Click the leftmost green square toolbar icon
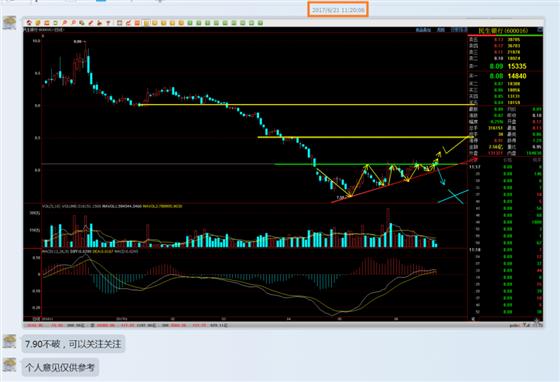The image size is (560, 382). tap(190, 23)
